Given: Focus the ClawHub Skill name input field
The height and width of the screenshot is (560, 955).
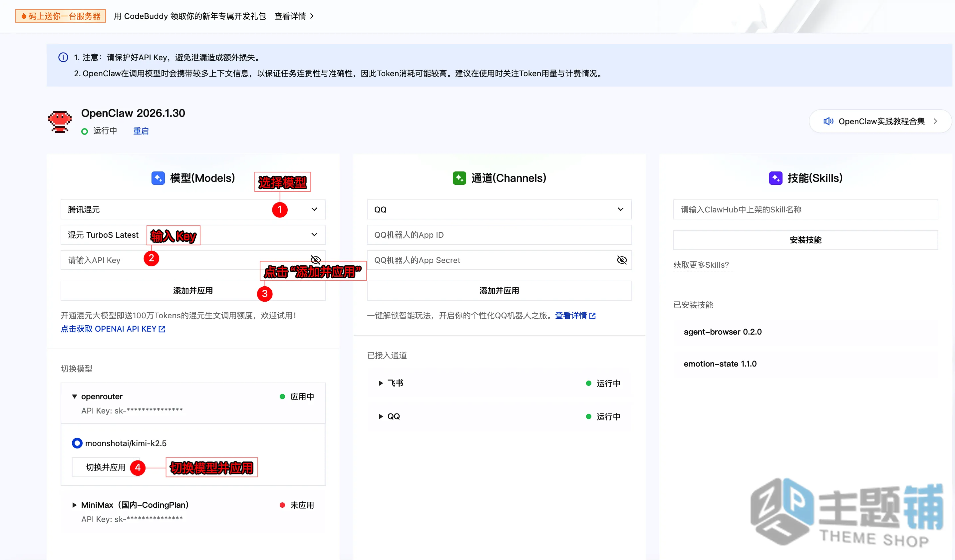Looking at the screenshot, I should point(805,209).
